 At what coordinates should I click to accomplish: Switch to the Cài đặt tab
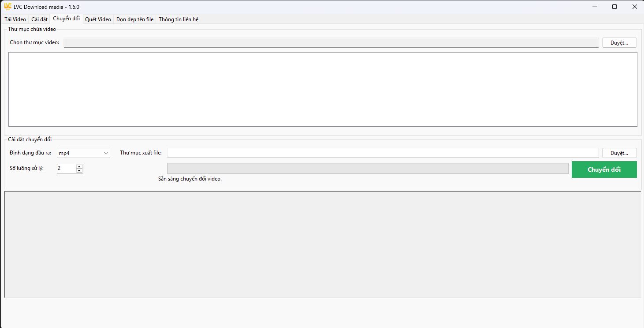point(39,19)
